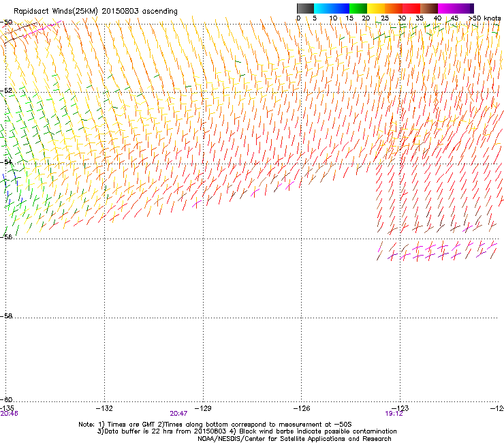Click the '>50 knots' legend label
The height and width of the screenshot is (443, 504).
pos(485,18)
